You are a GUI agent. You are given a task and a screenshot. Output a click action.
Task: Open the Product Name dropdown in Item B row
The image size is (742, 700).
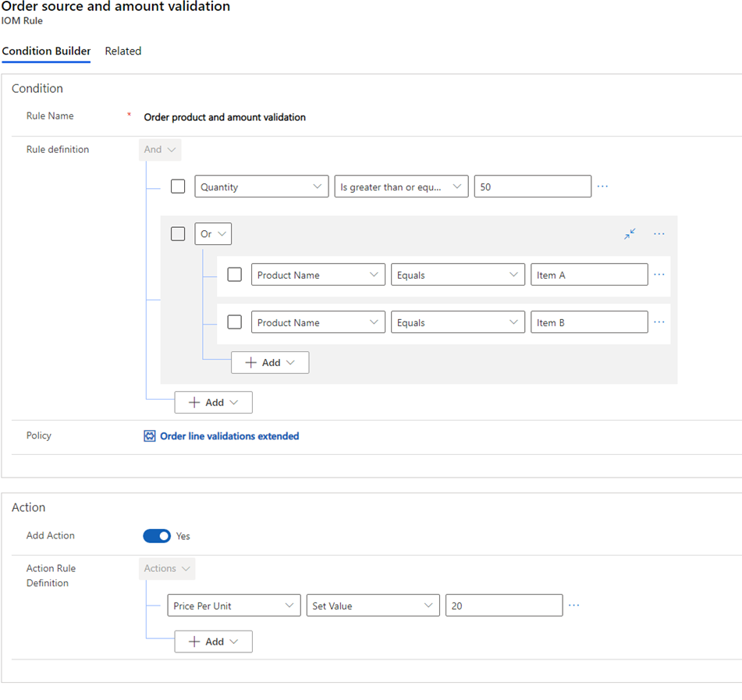coord(318,322)
